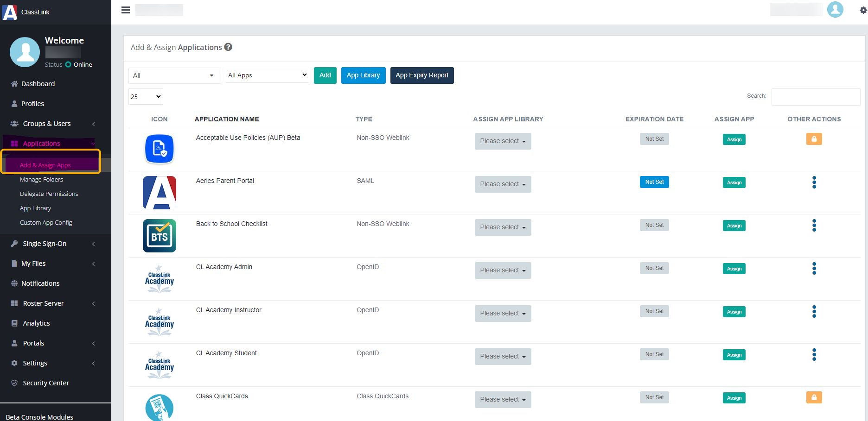The width and height of the screenshot is (868, 421).
Task: Open Please select dropdown for Class QuickCards
Action: 503,400
